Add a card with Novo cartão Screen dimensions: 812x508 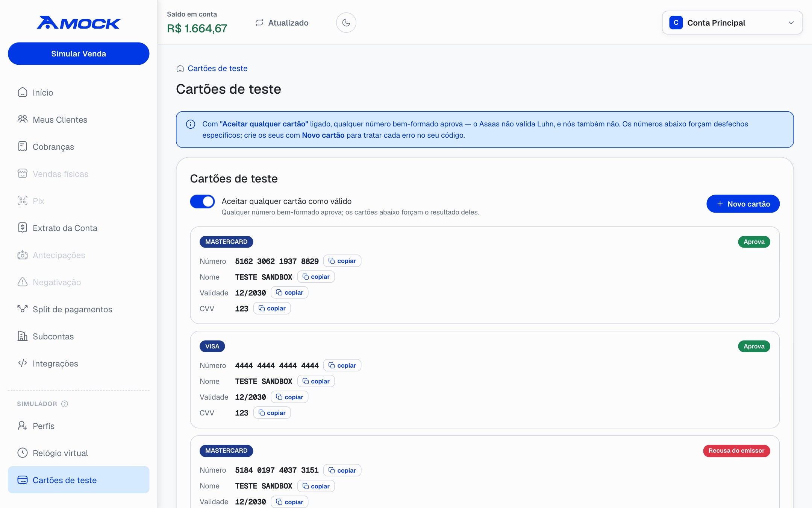coord(743,204)
